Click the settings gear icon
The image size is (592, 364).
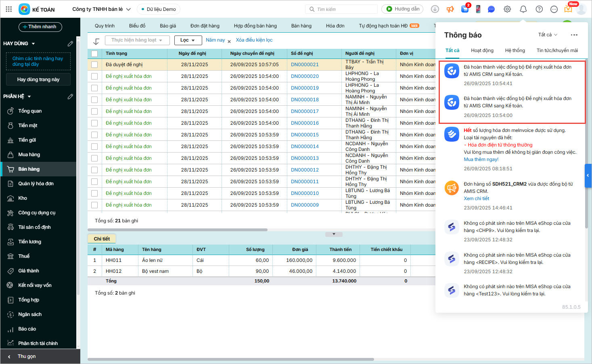(507, 9)
